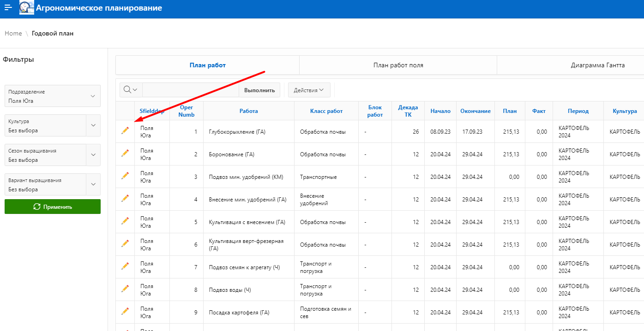Open the Вариант выращивания dropdown

(x=93, y=184)
